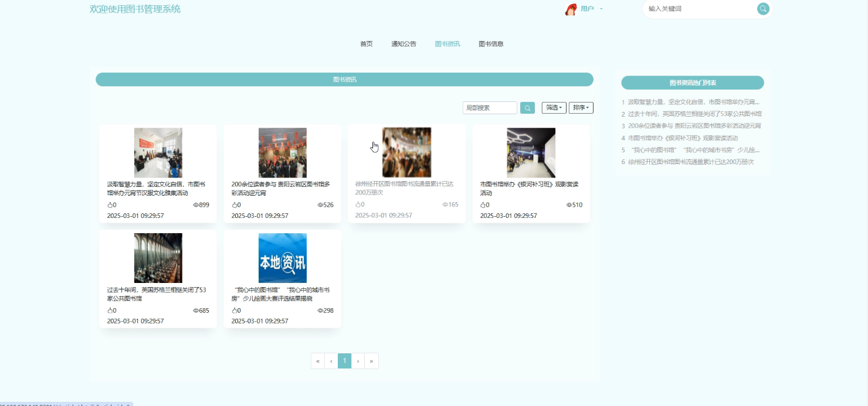Click the views eye icon showing 899
The image size is (868, 406).
(x=196, y=205)
